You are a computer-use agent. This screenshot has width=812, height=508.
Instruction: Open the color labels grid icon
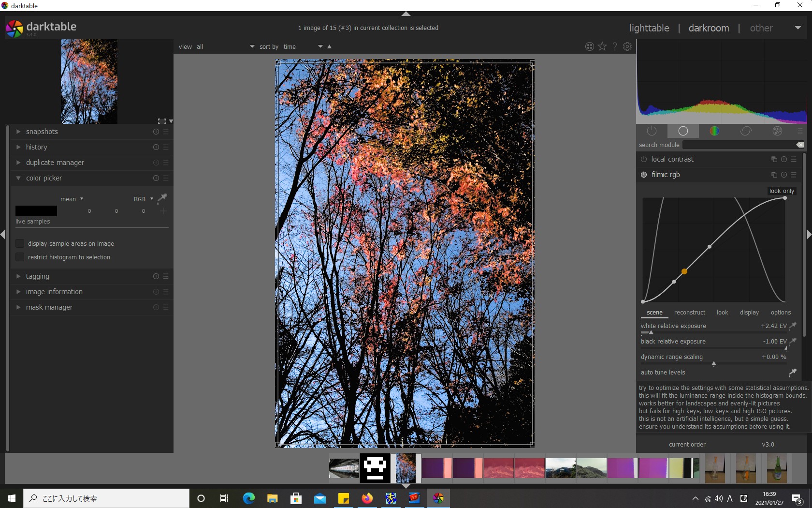coord(590,46)
